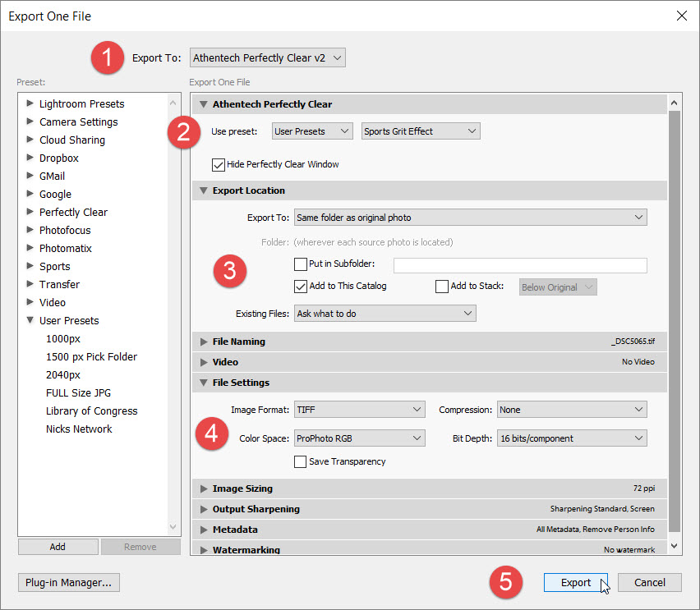Expand the GMail preset folder
Viewport: 700px width, 610px height.
pyautogui.click(x=30, y=176)
